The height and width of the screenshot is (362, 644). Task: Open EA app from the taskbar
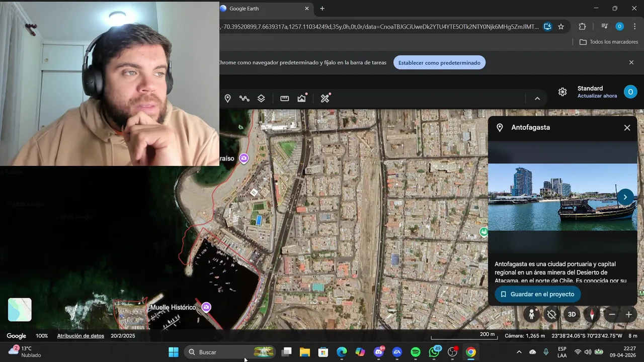397,352
